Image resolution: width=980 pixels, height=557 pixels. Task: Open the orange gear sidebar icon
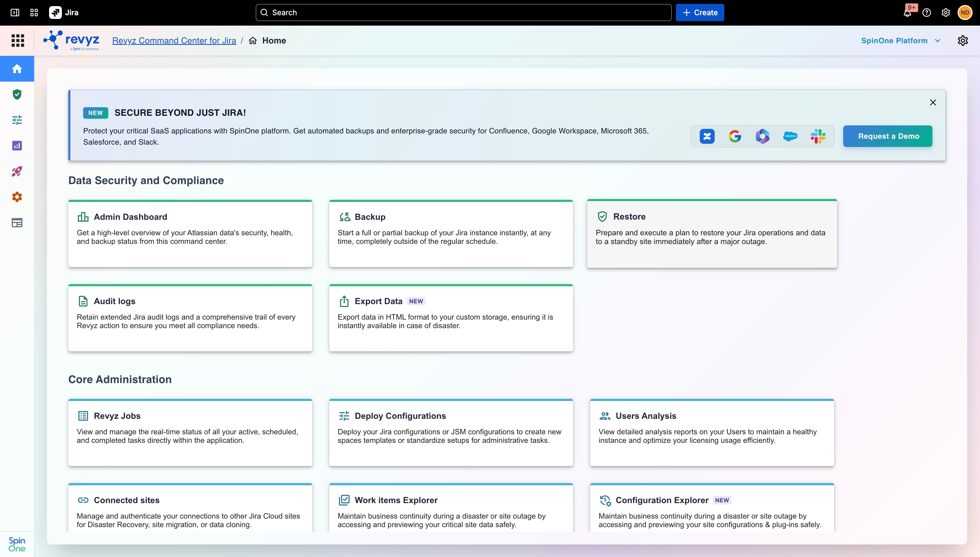(17, 197)
